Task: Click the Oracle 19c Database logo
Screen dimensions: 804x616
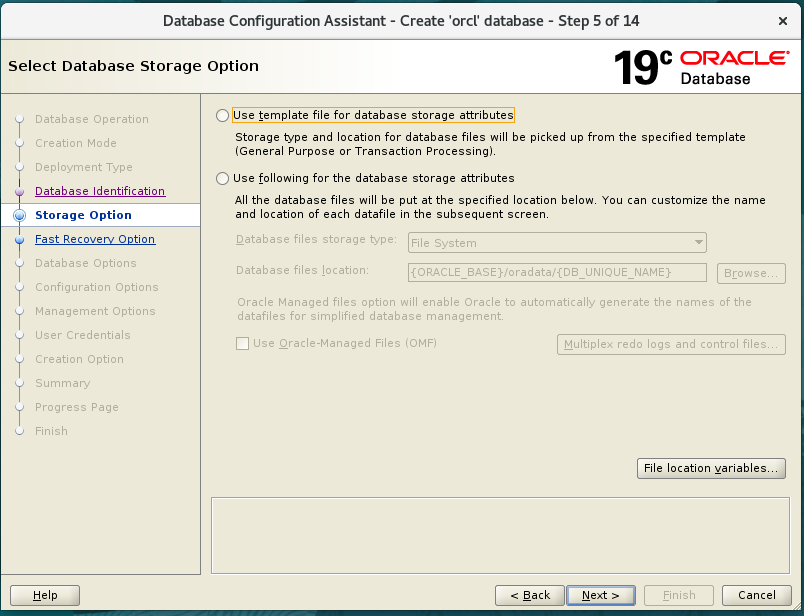Action: pos(701,68)
